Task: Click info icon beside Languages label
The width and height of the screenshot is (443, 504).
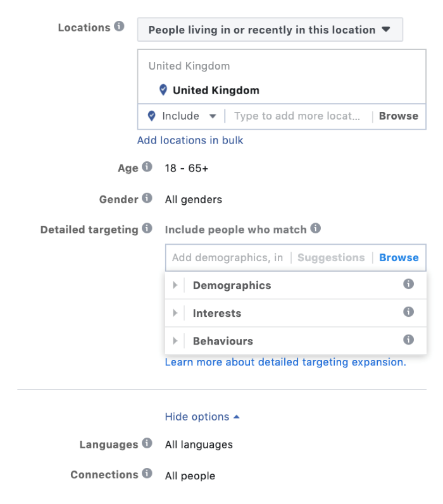Action: [147, 443]
